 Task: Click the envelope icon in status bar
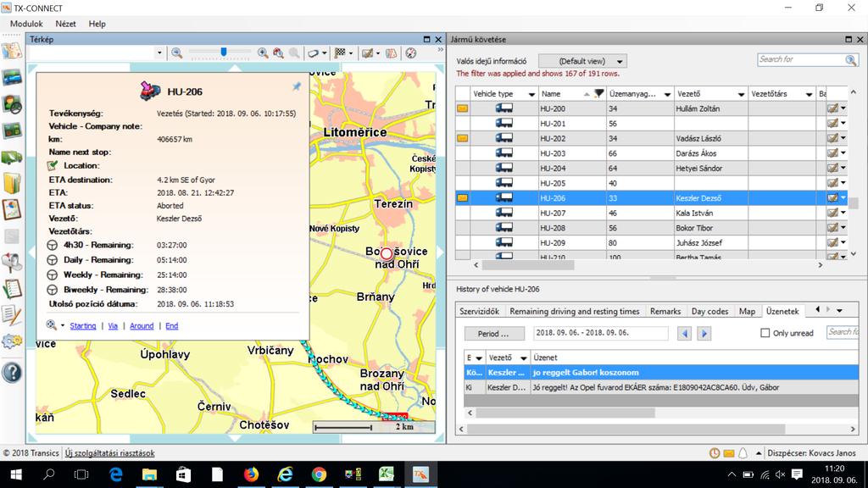(x=729, y=453)
